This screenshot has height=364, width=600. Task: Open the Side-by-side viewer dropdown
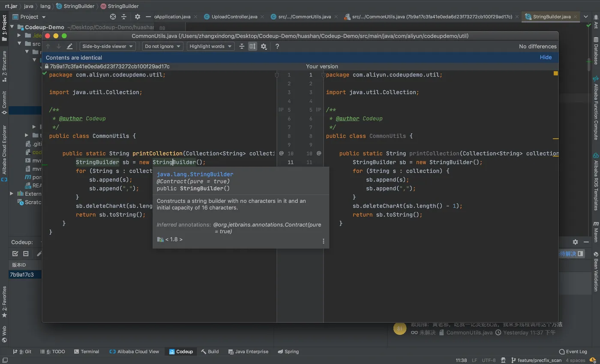click(x=108, y=46)
